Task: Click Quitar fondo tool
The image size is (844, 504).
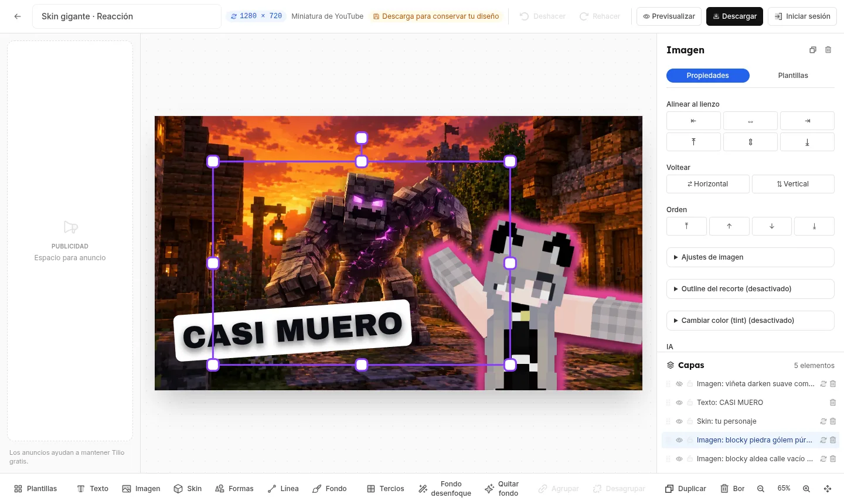Action: [502, 489]
